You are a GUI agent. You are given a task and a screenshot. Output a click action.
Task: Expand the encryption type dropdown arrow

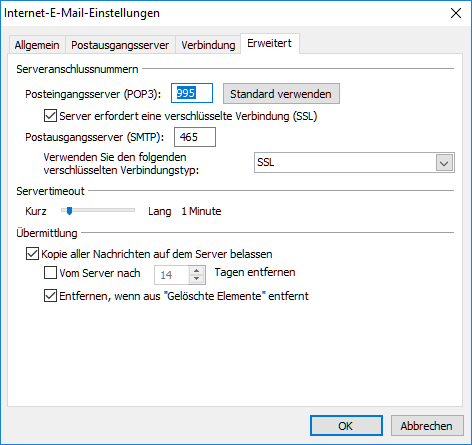[x=444, y=163]
